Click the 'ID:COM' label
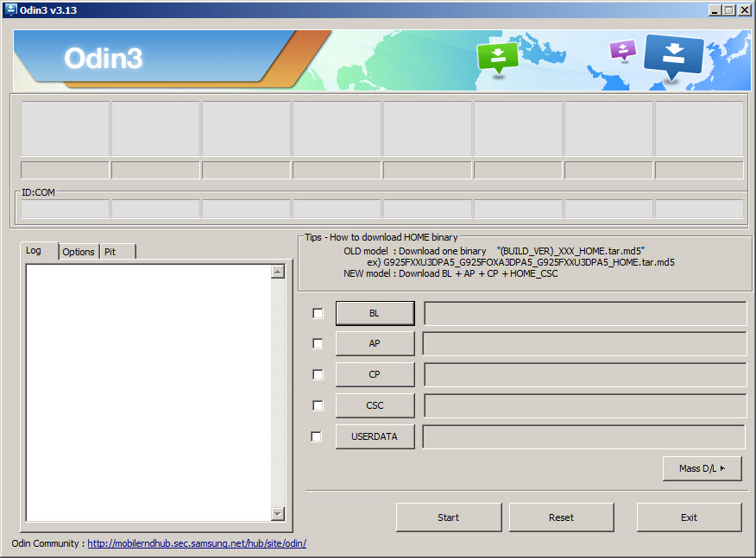This screenshot has height=558, width=756. click(38, 192)
